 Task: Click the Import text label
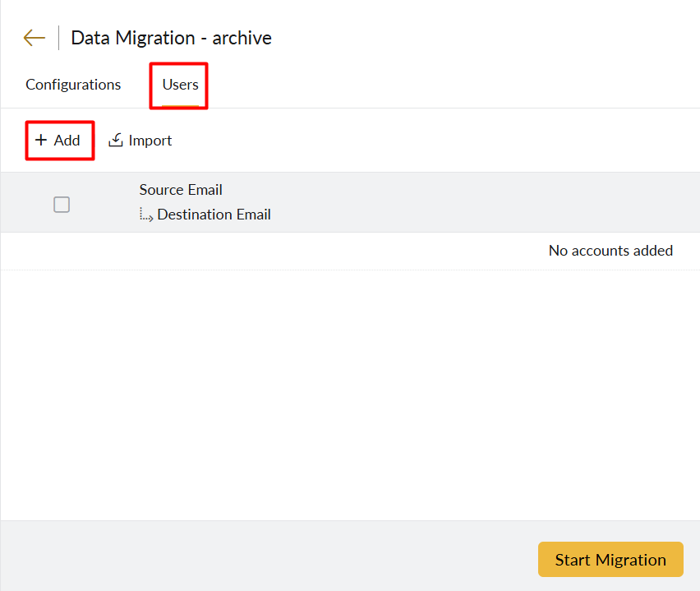[x=150, y=141]
